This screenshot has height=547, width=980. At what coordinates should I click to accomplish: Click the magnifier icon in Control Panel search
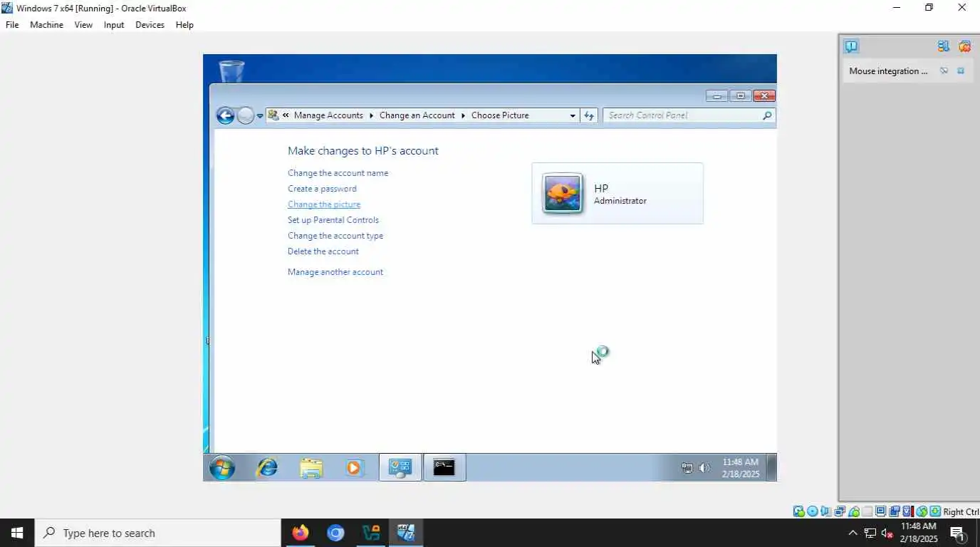[x=767, y=115]
